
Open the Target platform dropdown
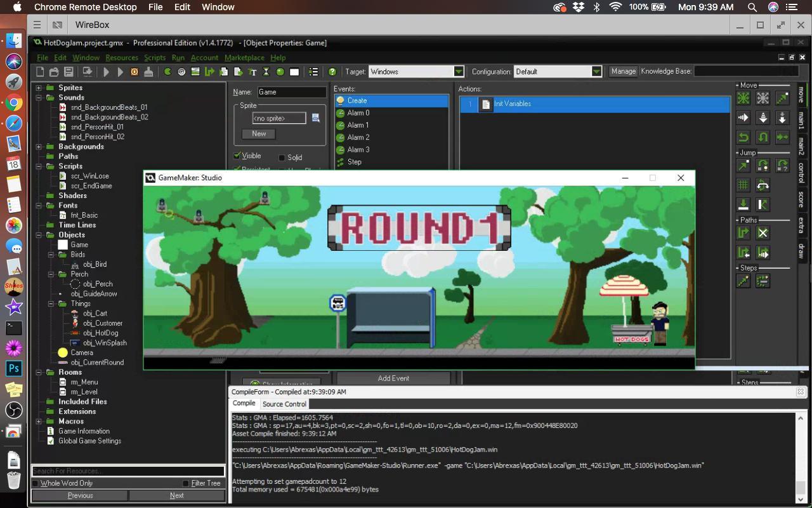pos(459,72)
